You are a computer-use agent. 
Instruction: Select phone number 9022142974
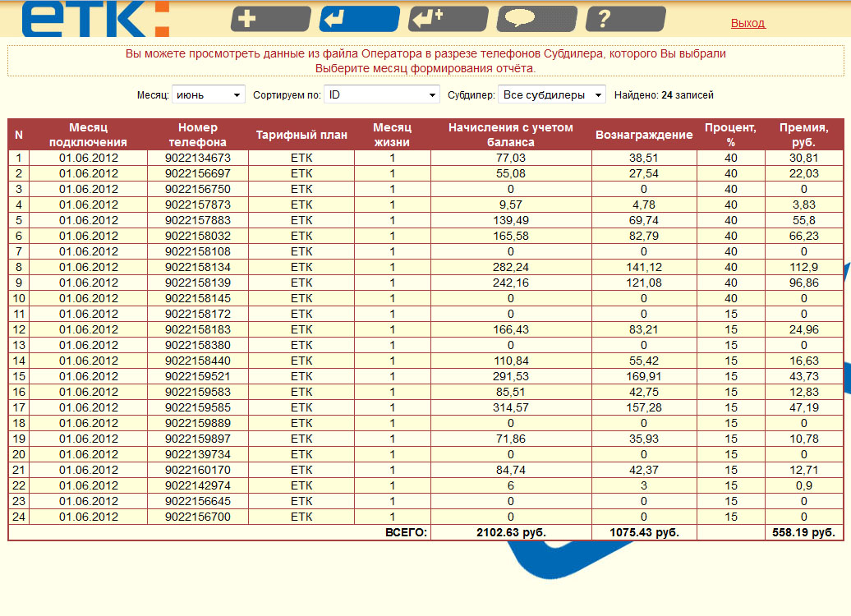point(197,485)
